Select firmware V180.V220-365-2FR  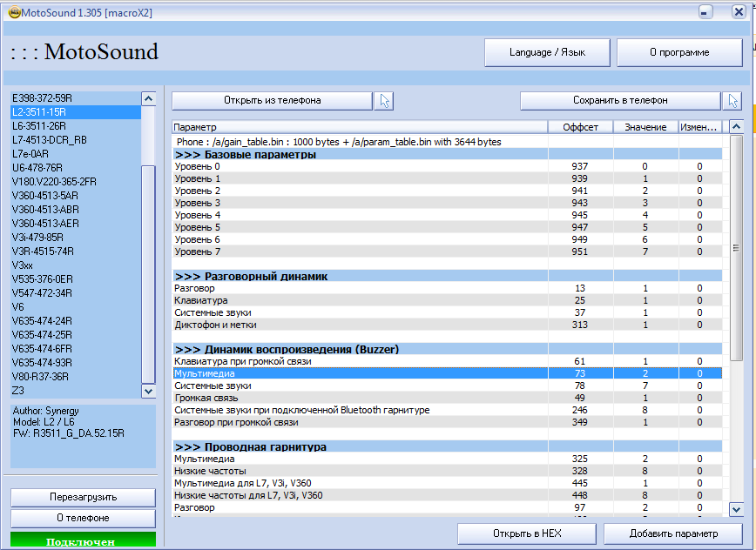click(x=76, y=182)
